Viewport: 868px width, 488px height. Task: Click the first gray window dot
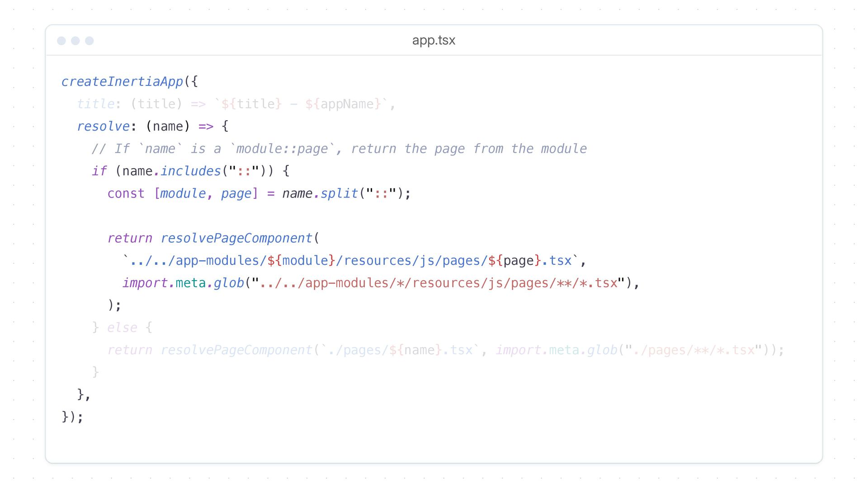[x=61, y=41]
